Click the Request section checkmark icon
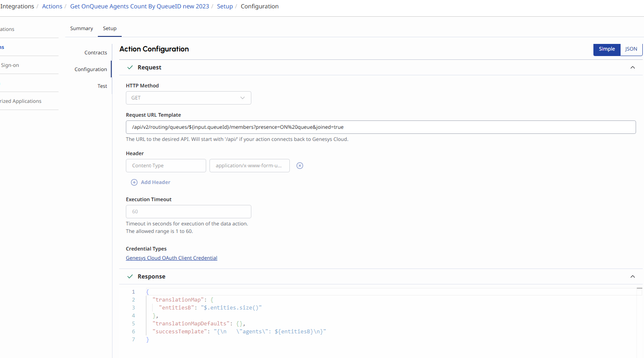644x358 pixels. tap(130, 67)
